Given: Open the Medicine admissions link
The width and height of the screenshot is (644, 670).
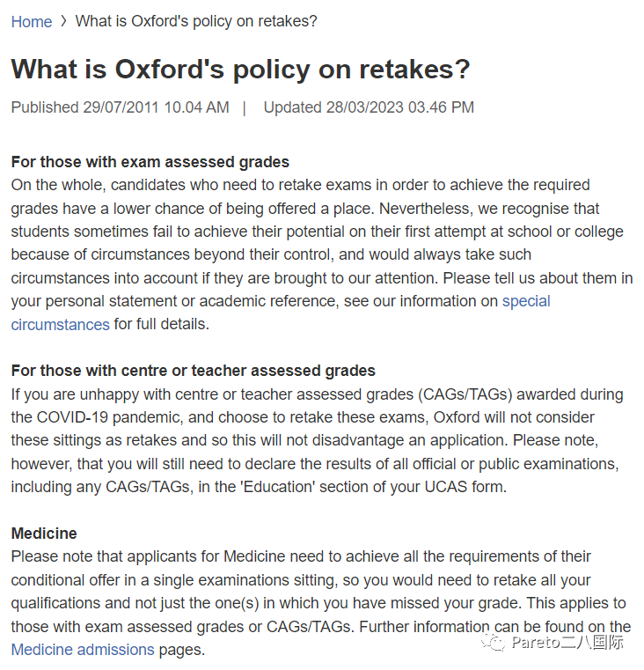Looking at the screenshot, I should [83, 650].
